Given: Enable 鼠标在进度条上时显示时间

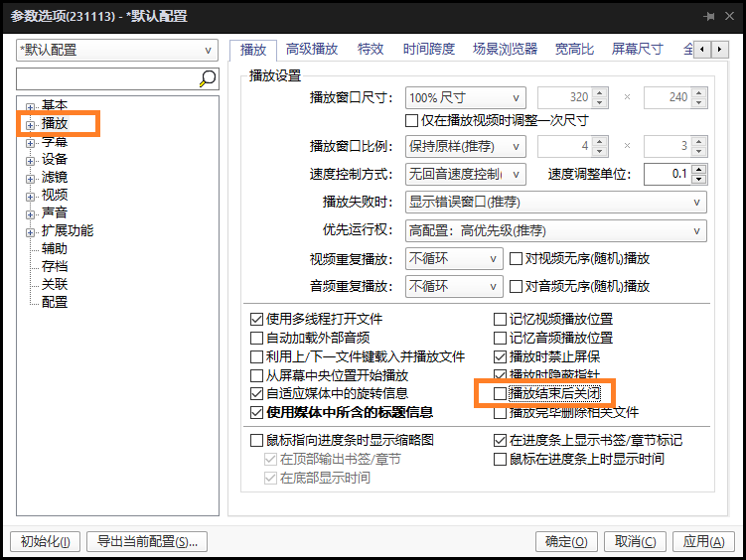Looking at the screenshot, I should click(500, 459).
